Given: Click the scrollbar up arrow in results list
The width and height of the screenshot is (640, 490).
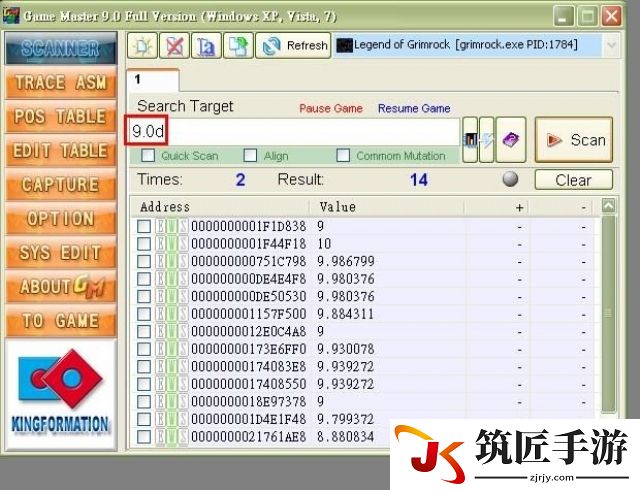Looking at the screenshot, I should (x=608, y=206).
